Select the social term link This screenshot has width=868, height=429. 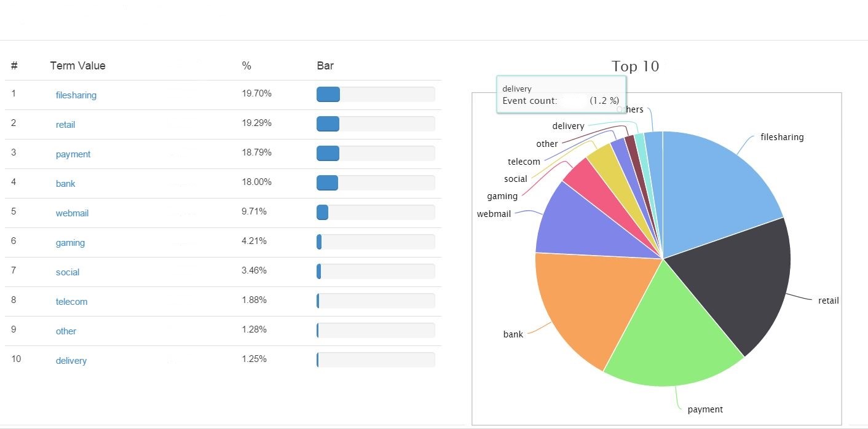[67, 272]
